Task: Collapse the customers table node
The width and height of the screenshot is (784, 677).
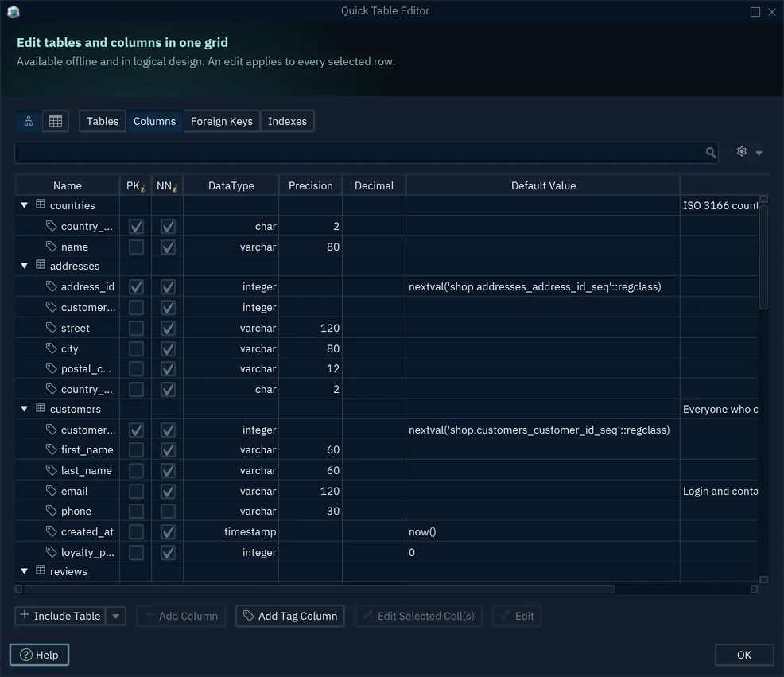Action: (x=24, y=409)
